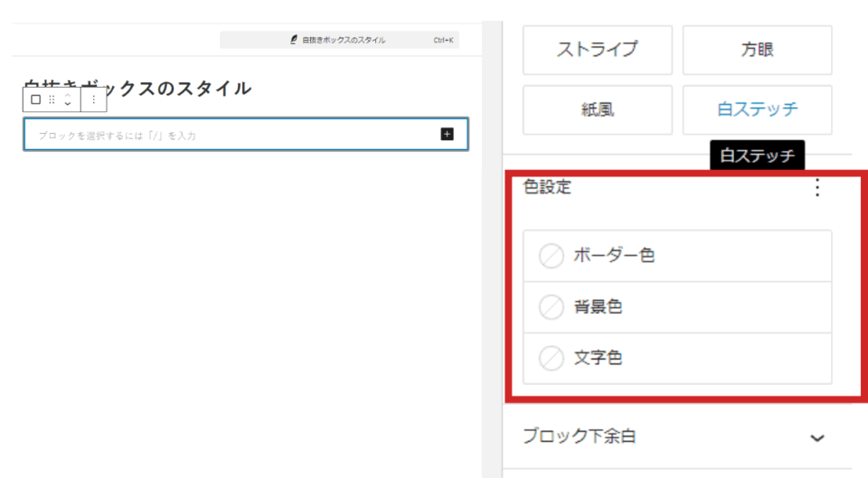Open the 背景色 color picker

[x=677, y=307]
